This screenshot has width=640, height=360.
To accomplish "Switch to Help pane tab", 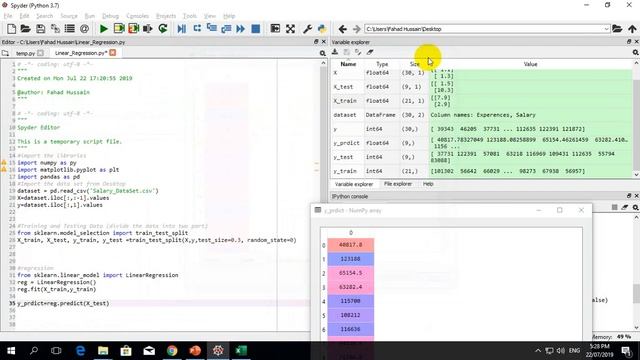I will coord(428,184).
